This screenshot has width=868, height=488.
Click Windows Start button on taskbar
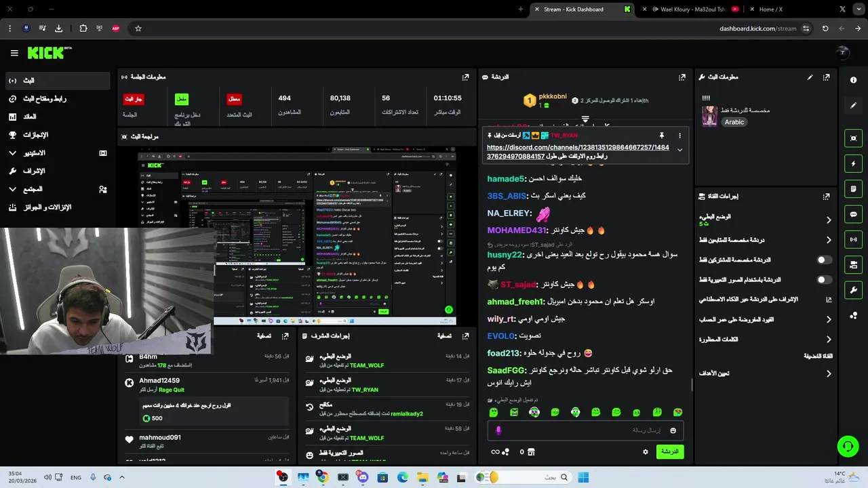583,477
